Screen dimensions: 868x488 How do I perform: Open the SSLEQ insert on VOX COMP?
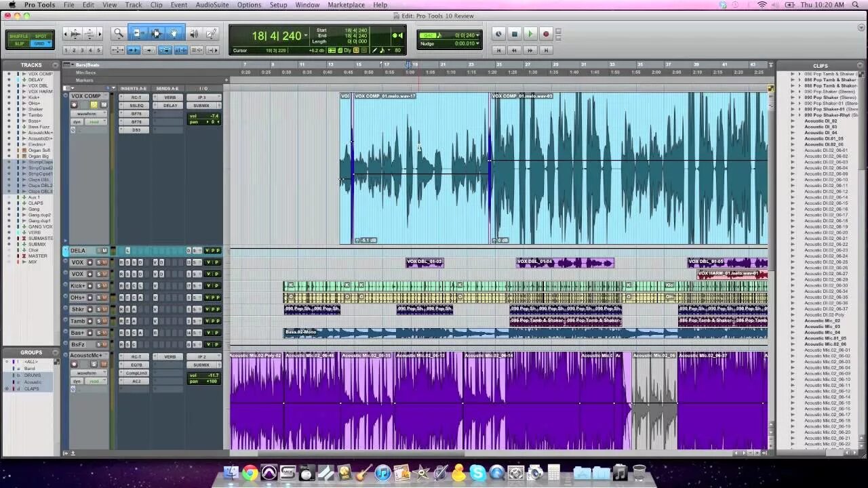pos(137,105)
